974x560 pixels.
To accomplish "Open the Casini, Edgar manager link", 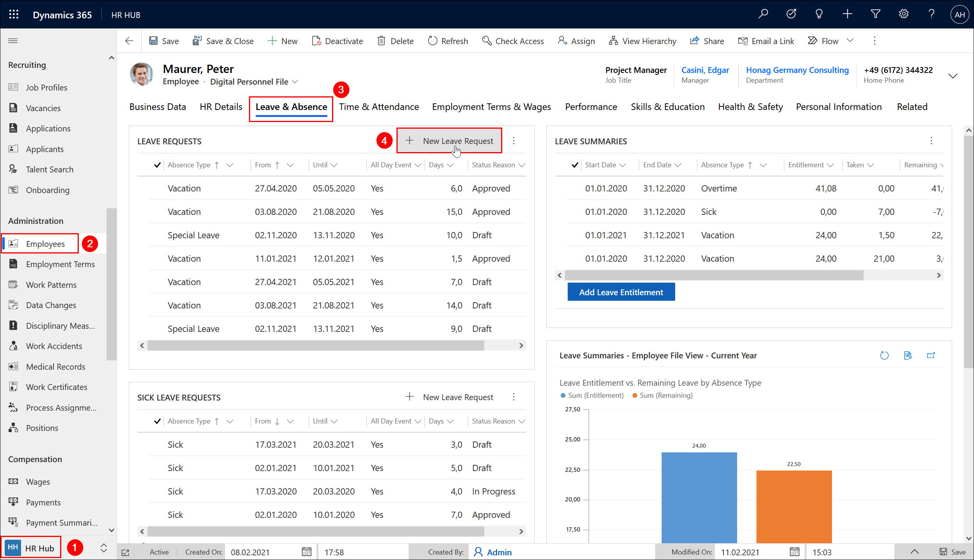I will 705,70.
